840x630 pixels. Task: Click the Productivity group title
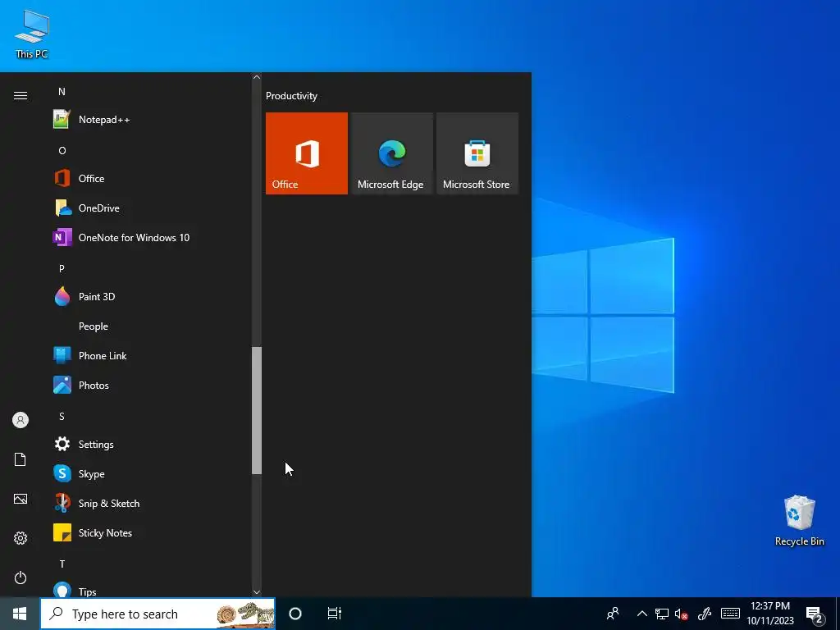point(291,96)
